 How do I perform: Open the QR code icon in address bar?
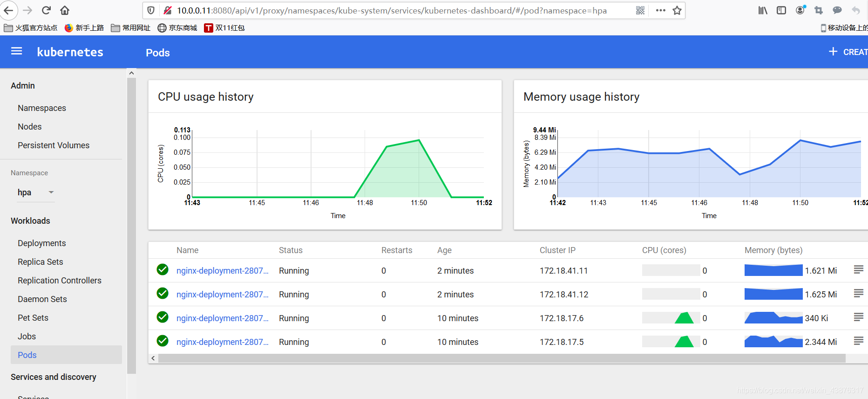pyautogui.click(x=640, y=10)
